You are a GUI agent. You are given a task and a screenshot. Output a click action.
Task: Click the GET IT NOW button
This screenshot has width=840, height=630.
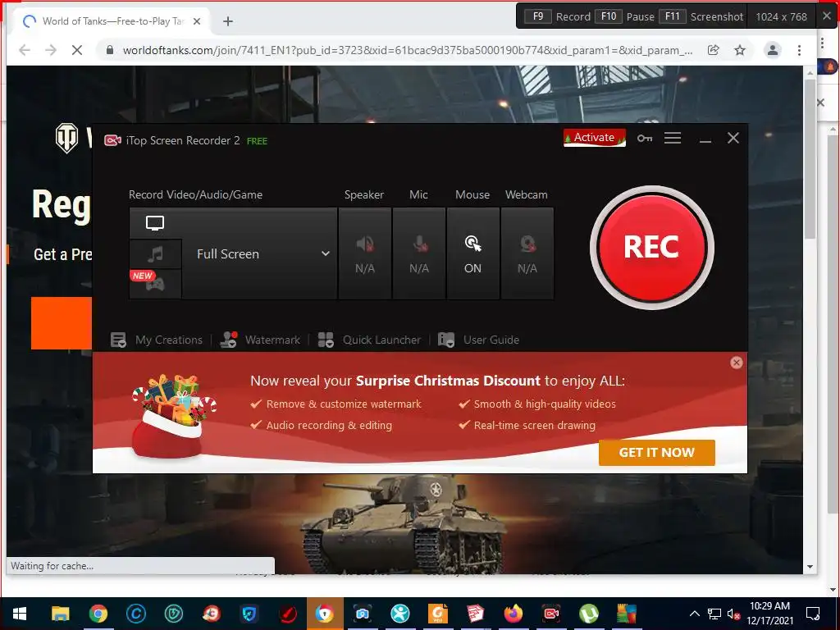point(657,453)
